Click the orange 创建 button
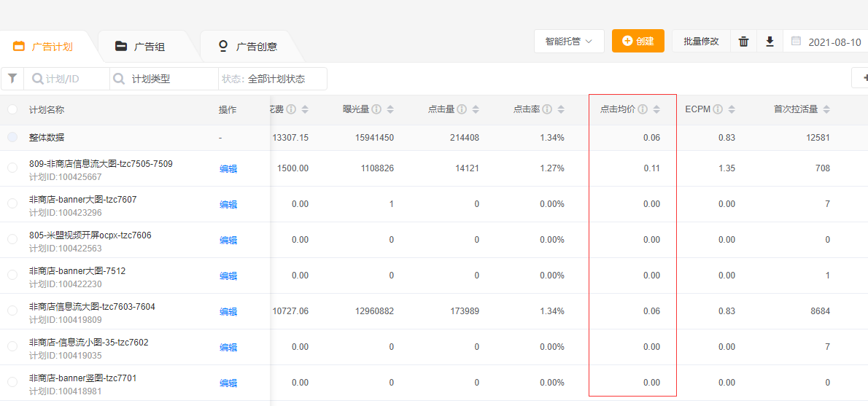Viewport: 868px width, 406px height. tap(638, 42)
